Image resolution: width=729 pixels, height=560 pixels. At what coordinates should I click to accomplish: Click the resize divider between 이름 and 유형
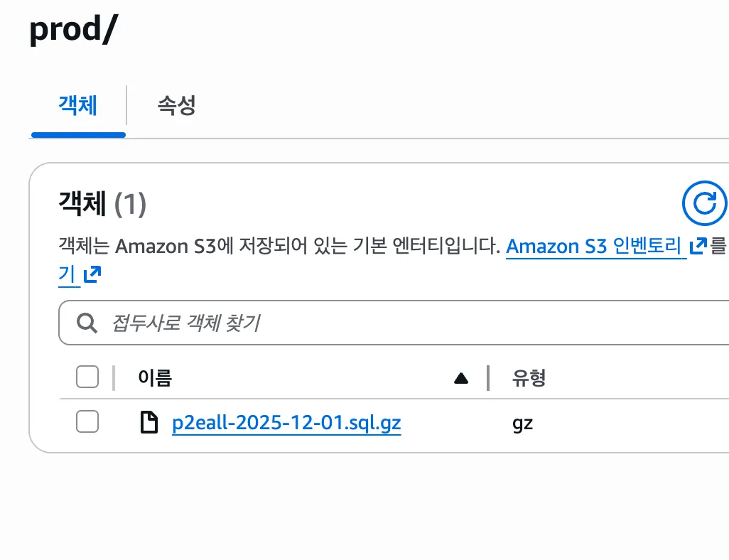pyautogui.click(x=488, y=378)
